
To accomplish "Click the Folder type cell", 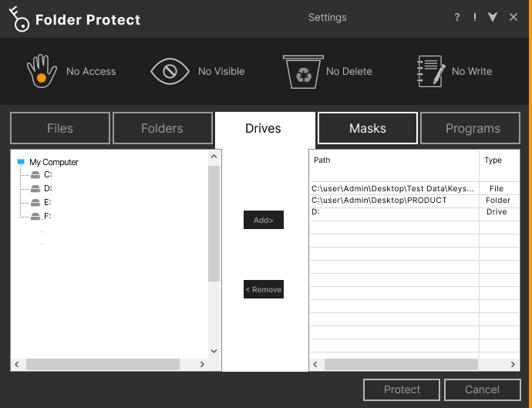I will point(498,201).
